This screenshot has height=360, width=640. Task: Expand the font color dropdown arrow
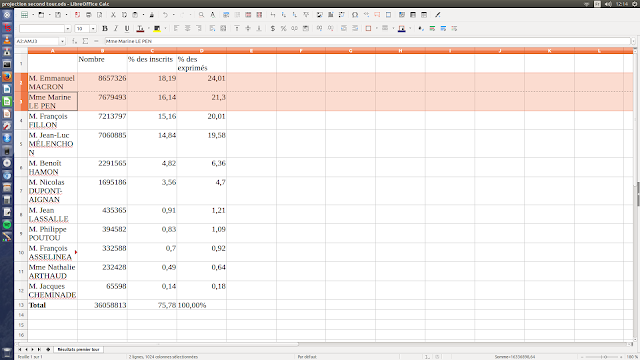(148, 28)
